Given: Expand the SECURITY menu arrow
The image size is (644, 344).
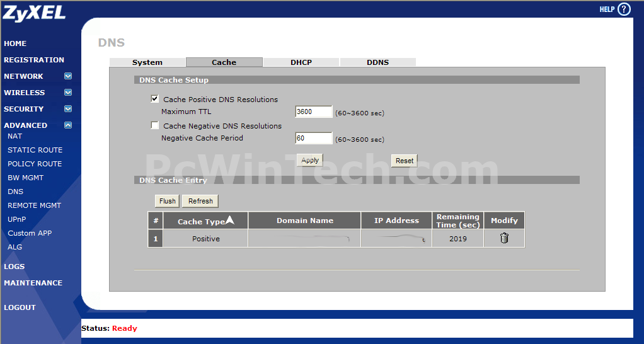Looking at the screenshot, I should click(x=68, y=109).
